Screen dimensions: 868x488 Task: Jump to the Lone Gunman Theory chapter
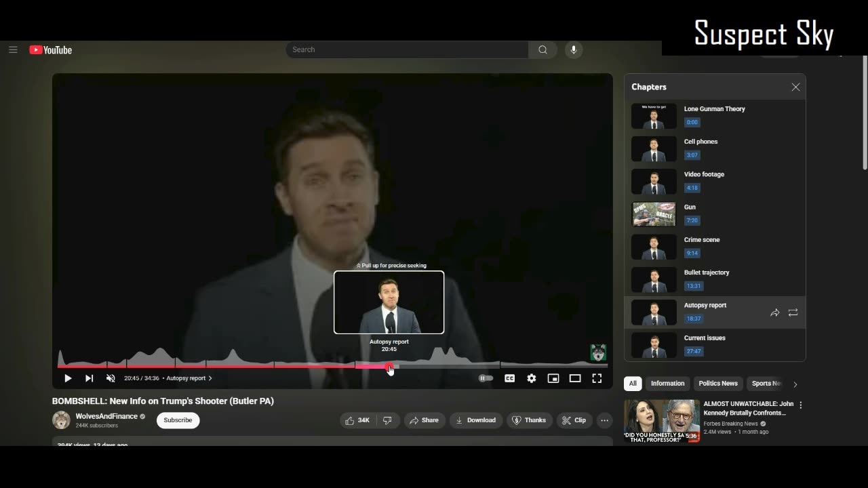click(715, 116)
